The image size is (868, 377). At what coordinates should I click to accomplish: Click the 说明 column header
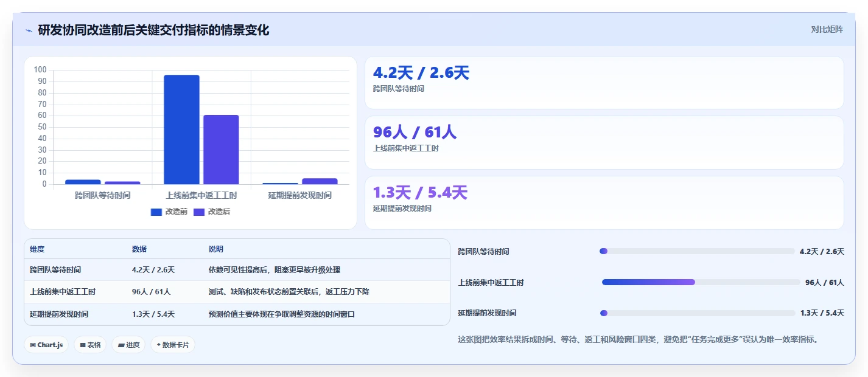pyautogui.click(x=216, y=249)
